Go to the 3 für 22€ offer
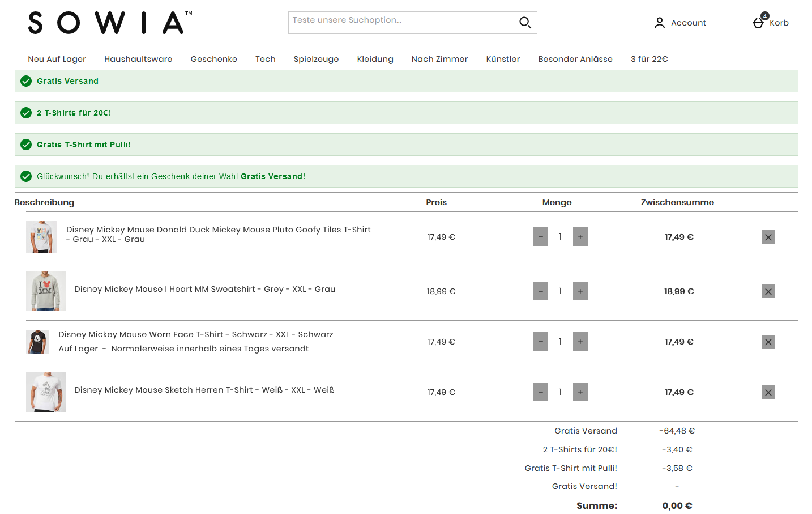This screenshot has width=812, height=514. (x=649, y=59)
